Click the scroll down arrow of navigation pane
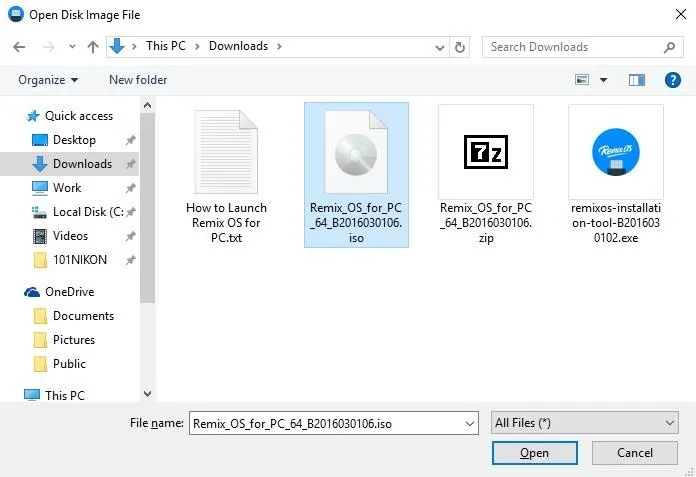Viewport: 696px width, 477px height. point(147,394)
